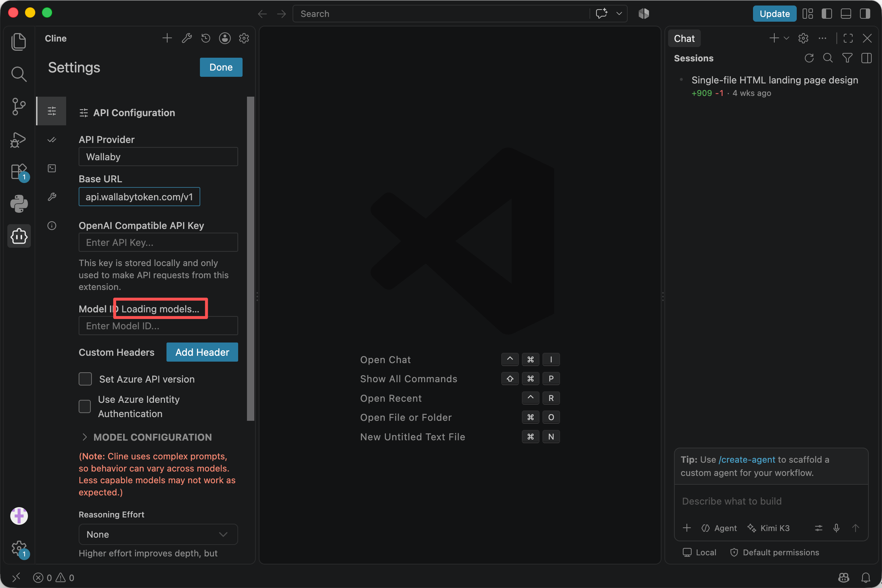Screen dimensions: 882x588
Task: Enable Set Azure API version checkbox
Action: [x=85, y=379]
